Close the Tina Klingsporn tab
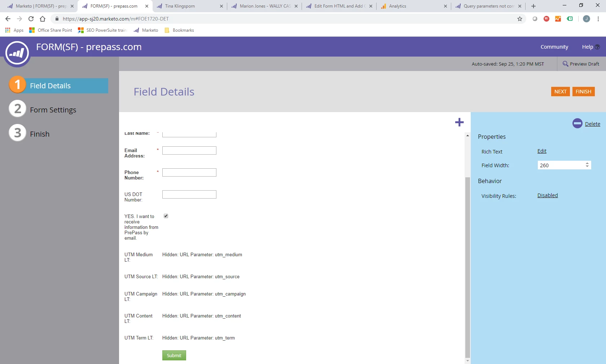The height and width of the screenshot is (364, 606). tap(221, 6)
